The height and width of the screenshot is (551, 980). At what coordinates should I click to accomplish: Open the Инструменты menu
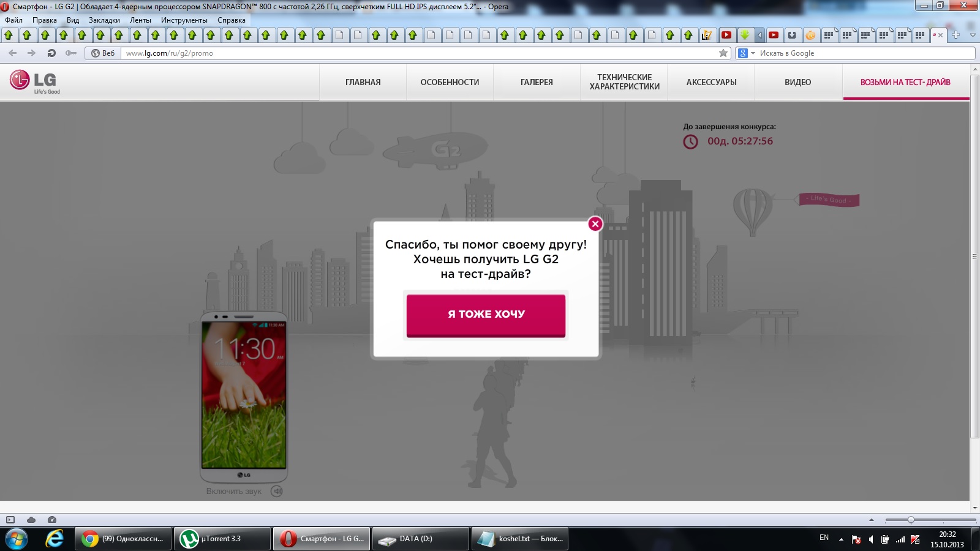pos(184,20)
